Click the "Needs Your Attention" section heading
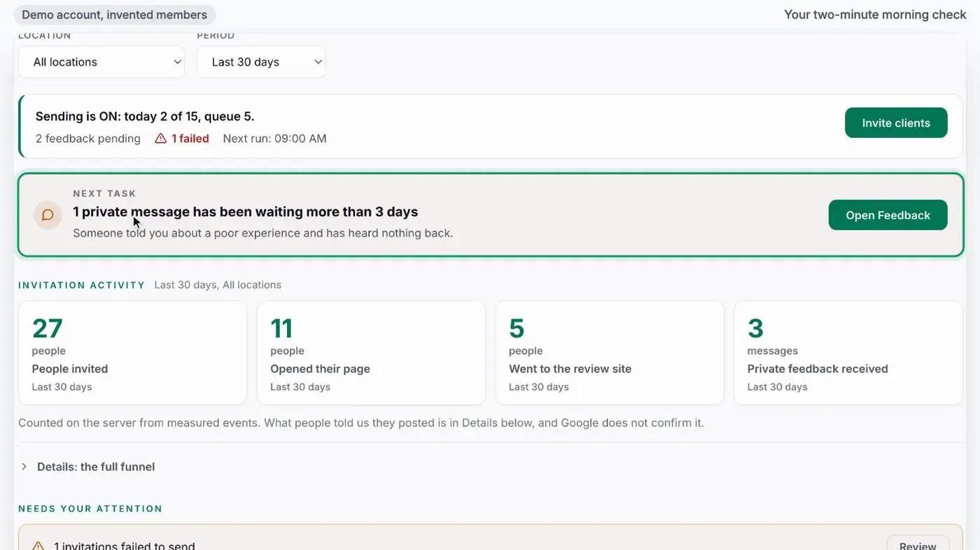 [90, 509]
